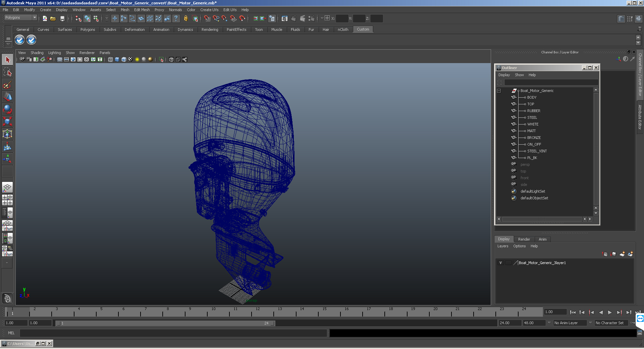Toggle smooth shade all in viewport

pyautogui.click(x=117, y=59)
